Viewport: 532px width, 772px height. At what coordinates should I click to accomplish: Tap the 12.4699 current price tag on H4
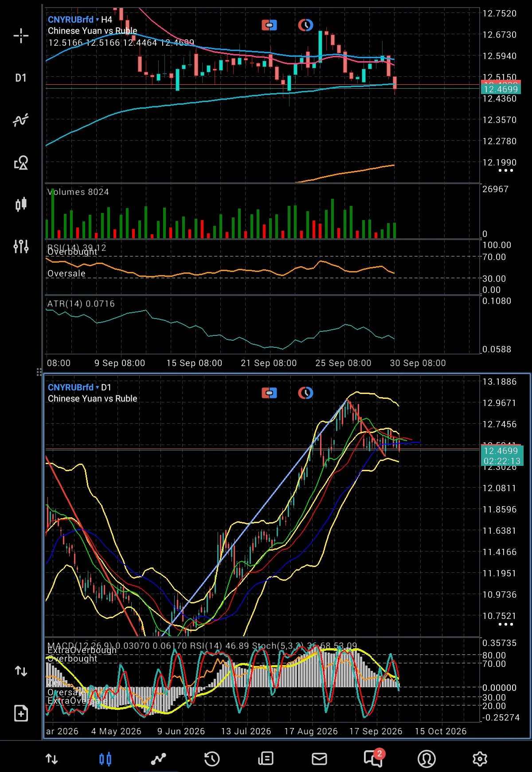[x=501, y=89]
